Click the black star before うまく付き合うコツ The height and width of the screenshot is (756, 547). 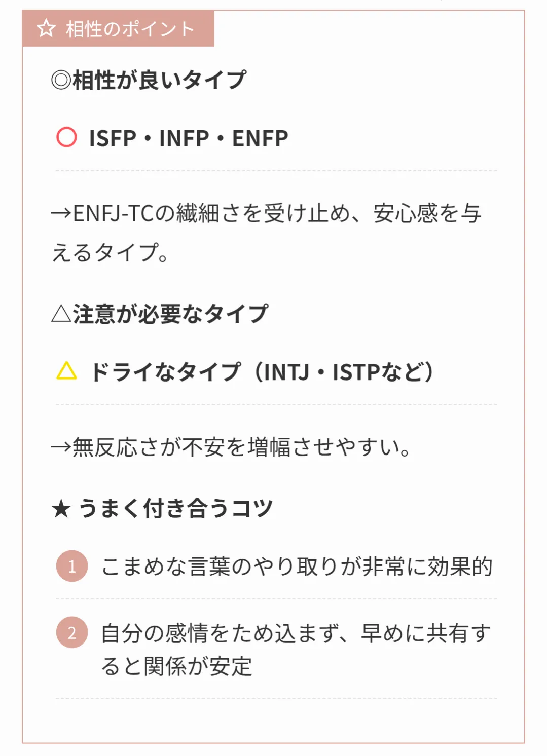(x=61, y=508)
